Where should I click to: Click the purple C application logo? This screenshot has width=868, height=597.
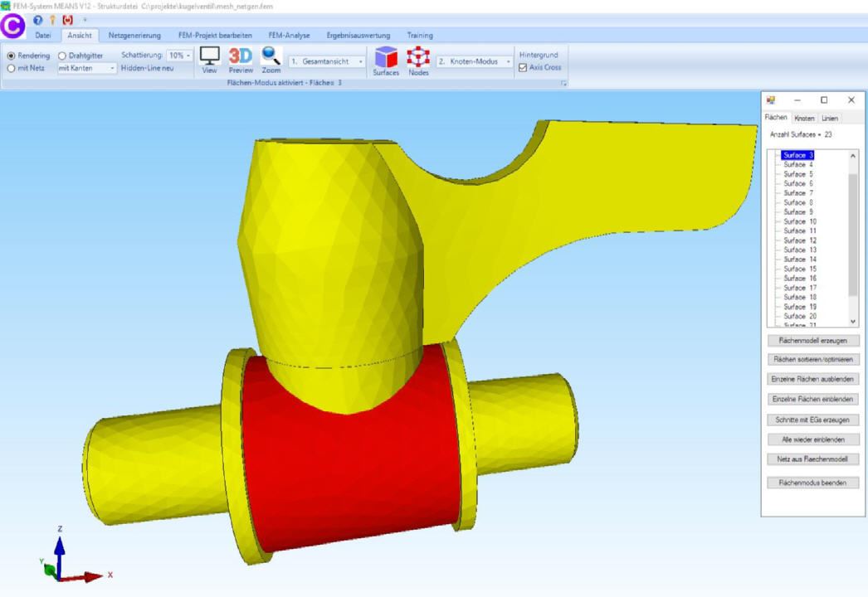[12, 26]
